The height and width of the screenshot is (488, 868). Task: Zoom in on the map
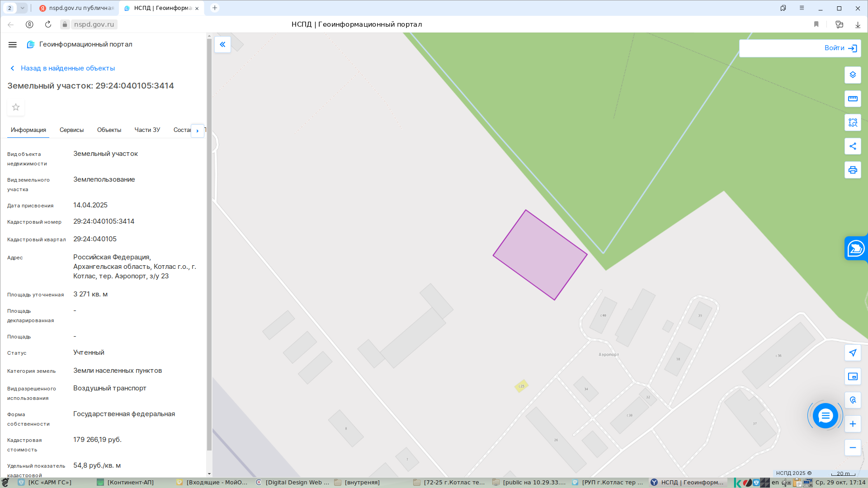tap(853, 424)
